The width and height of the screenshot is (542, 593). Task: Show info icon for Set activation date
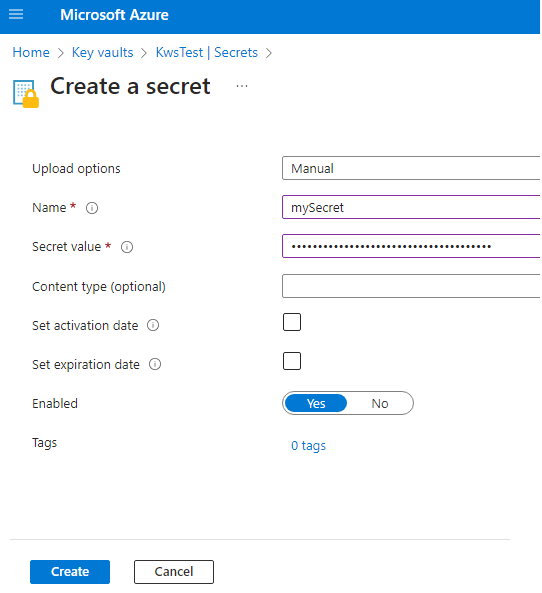coord(153,325)
